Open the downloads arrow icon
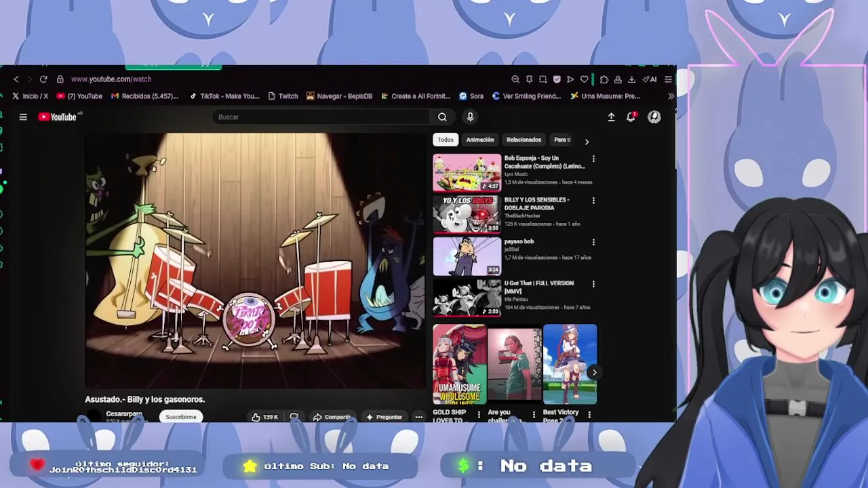Image resolution: width=868 pixels, height=488 pixels. tap(631, 79)
